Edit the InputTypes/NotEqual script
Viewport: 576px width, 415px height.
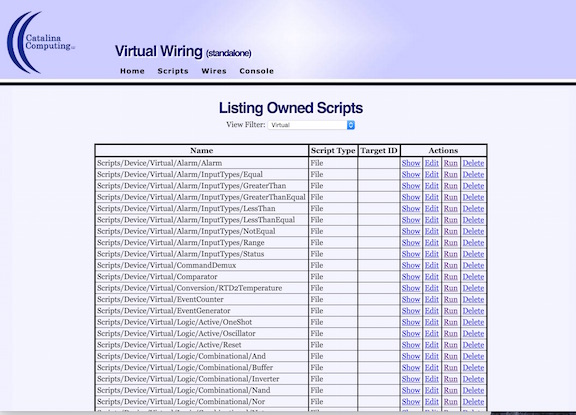click(x=432, y=231)
